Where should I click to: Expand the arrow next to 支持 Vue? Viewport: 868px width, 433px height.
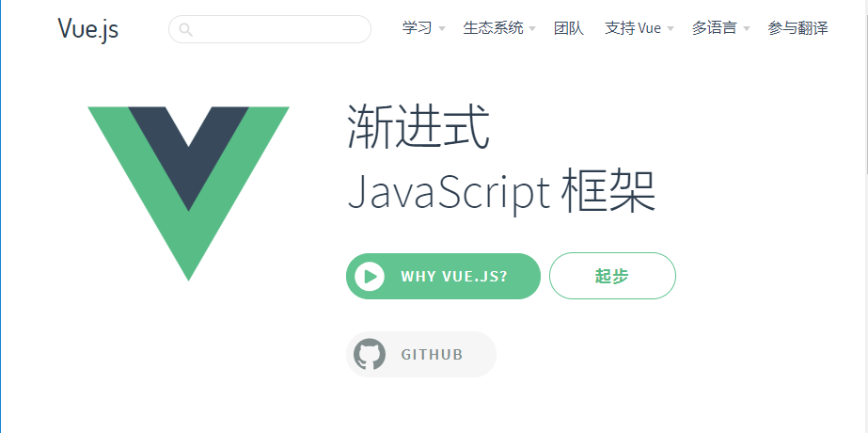[671, 29]
